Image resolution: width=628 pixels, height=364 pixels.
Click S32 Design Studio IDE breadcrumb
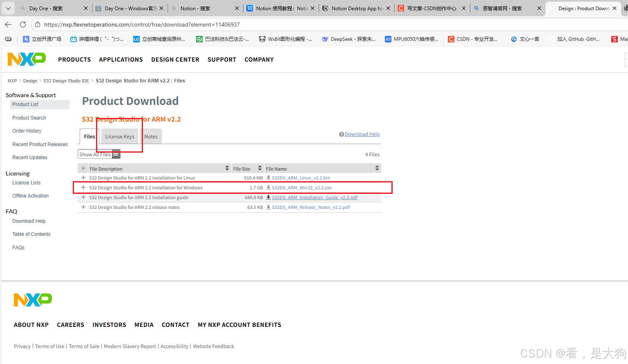[66, 81]
